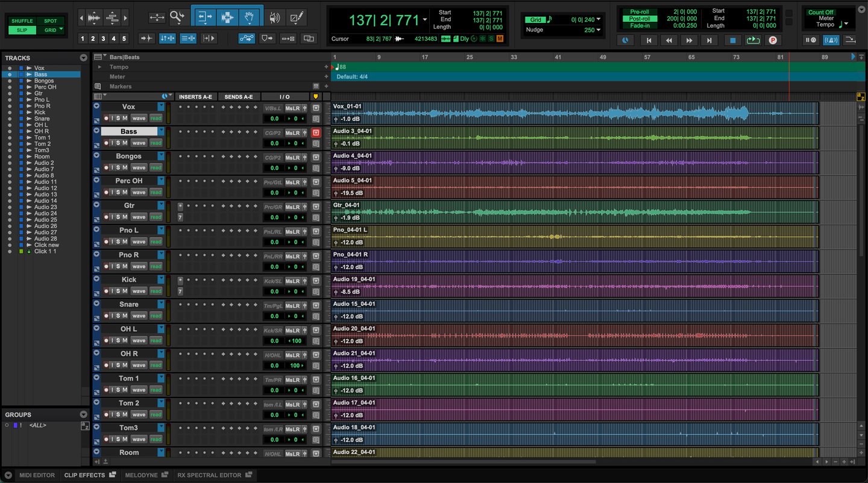Select the Trim tool
This screenshot has height=483, width=868.
click(x=205, y=17)
